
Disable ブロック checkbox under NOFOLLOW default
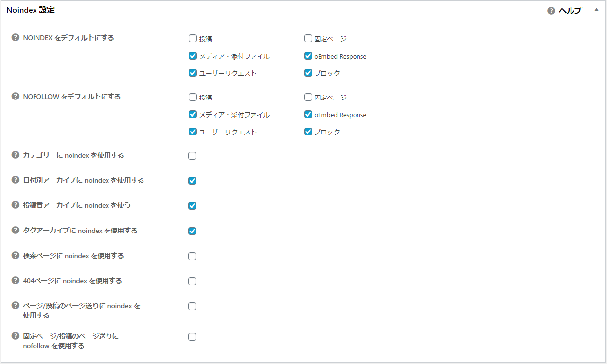[308, 132]
